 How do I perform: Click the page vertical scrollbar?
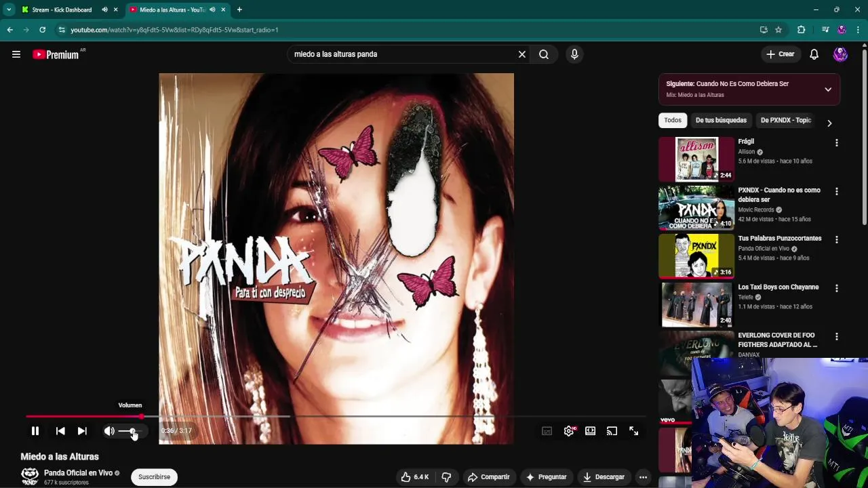(x=865, y=136)
